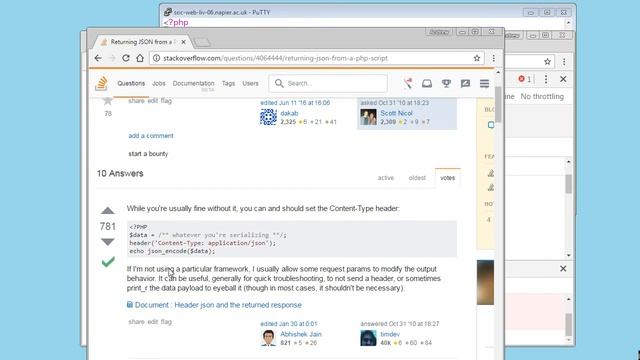The image size is (640, 360).
Task: Open the review queue icon
Action: click(465, 83)
